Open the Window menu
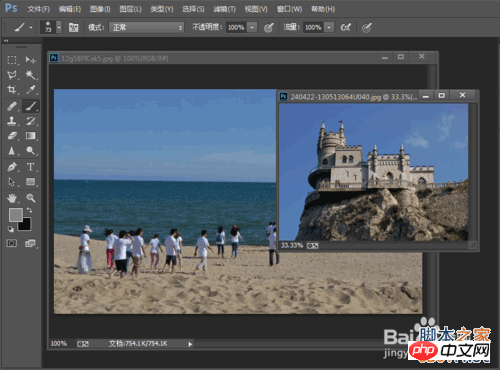Viewport: 500px width, 370px height. [x=289, y=9]
